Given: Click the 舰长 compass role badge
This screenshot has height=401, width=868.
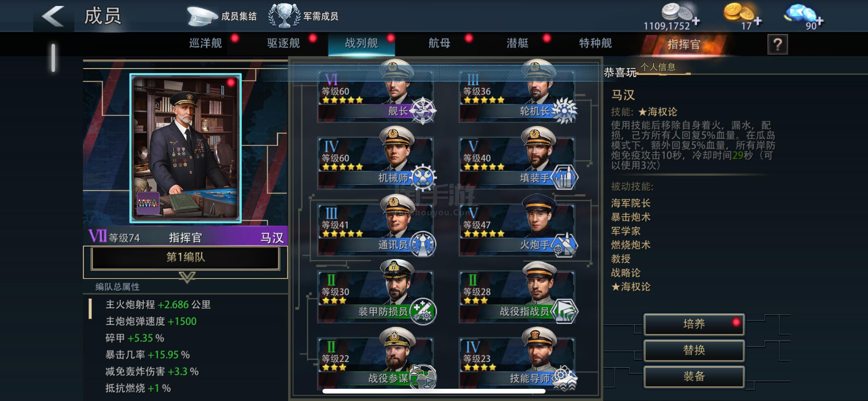Looking at the screenshot, I should pos(423,111).
